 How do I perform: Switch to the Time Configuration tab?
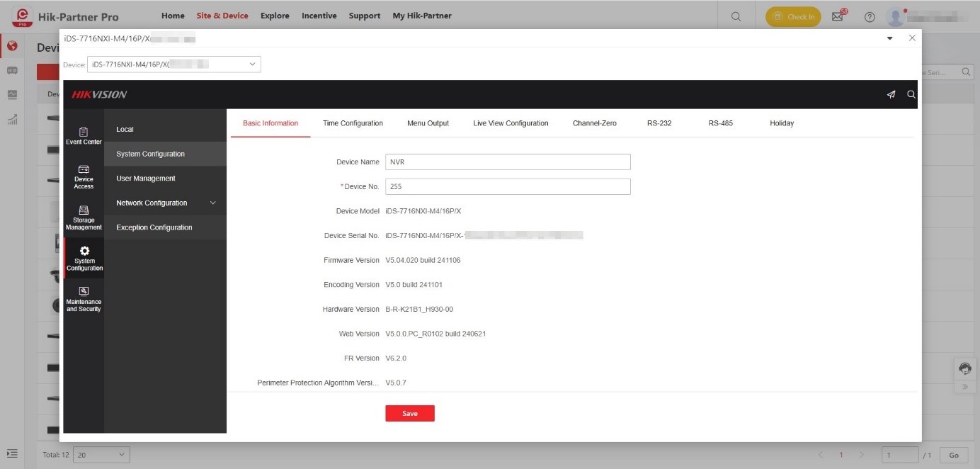[353, 123]
